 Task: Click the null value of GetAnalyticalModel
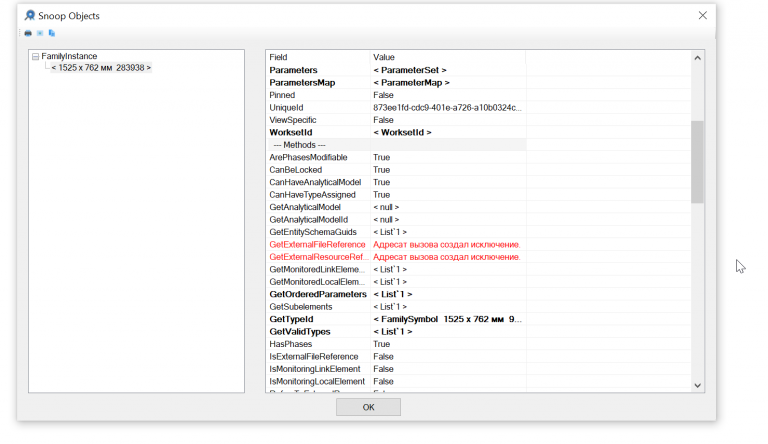[386, 207]
